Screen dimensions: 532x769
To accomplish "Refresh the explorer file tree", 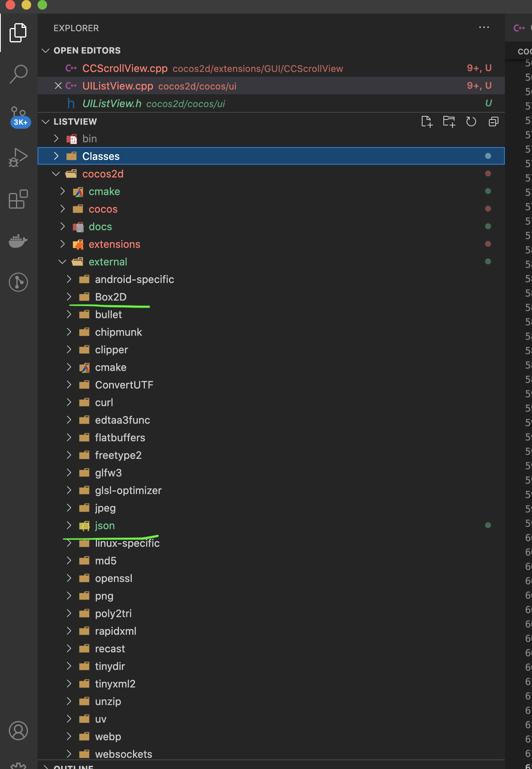I will 471,122.
